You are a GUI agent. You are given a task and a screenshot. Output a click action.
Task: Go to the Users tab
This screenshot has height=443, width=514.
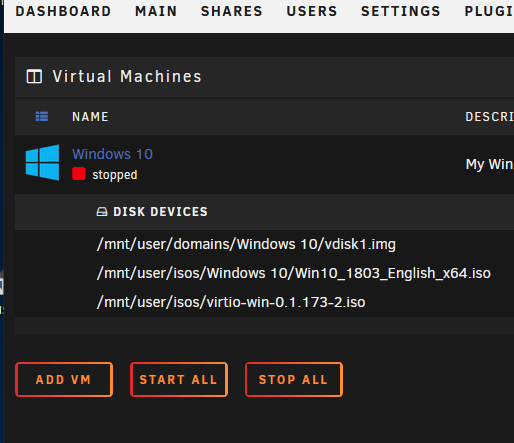[x=312, y=11]
